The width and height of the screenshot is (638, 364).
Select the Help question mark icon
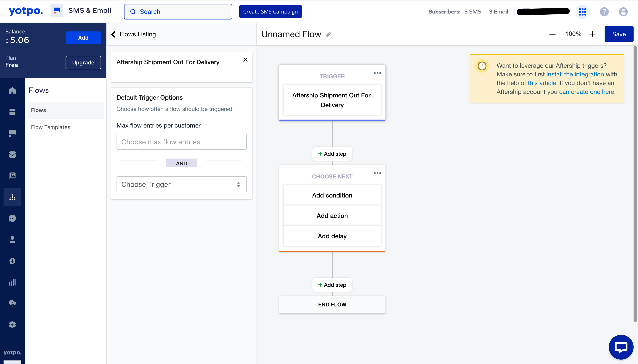604,11
